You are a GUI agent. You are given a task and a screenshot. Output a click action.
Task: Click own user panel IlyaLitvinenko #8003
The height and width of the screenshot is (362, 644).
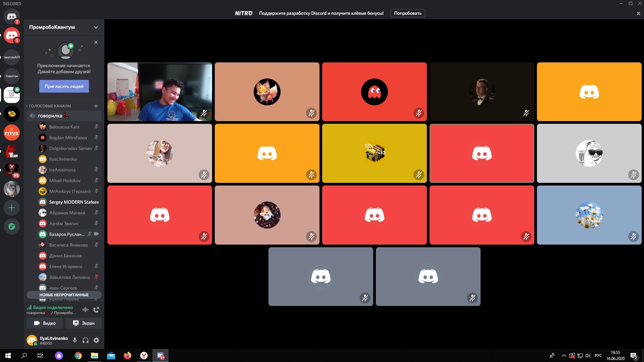47,340
